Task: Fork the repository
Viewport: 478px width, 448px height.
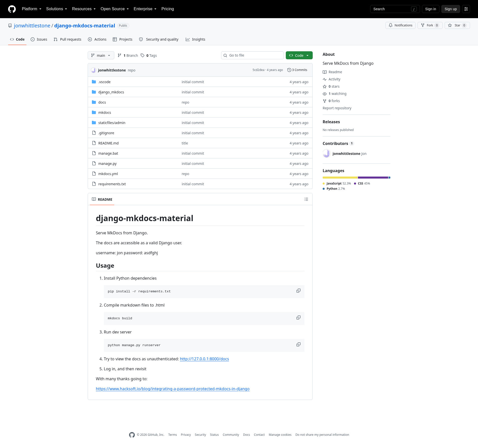Action: tap(430, 25)
